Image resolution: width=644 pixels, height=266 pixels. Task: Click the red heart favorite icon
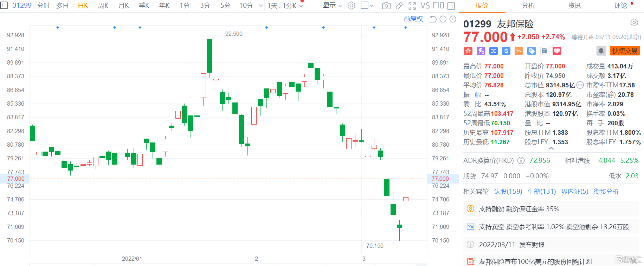point(557,51)
